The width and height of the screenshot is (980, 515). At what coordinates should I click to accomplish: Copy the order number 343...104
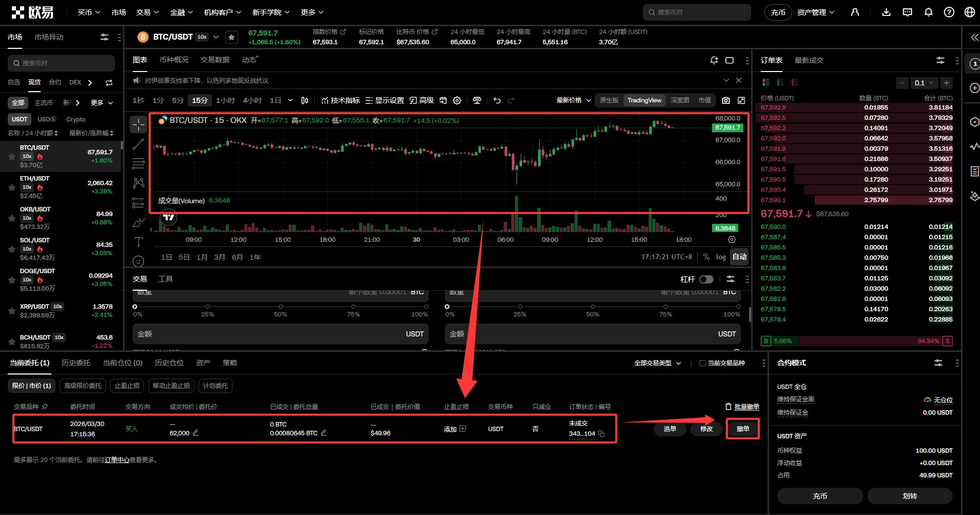[601, 434]
